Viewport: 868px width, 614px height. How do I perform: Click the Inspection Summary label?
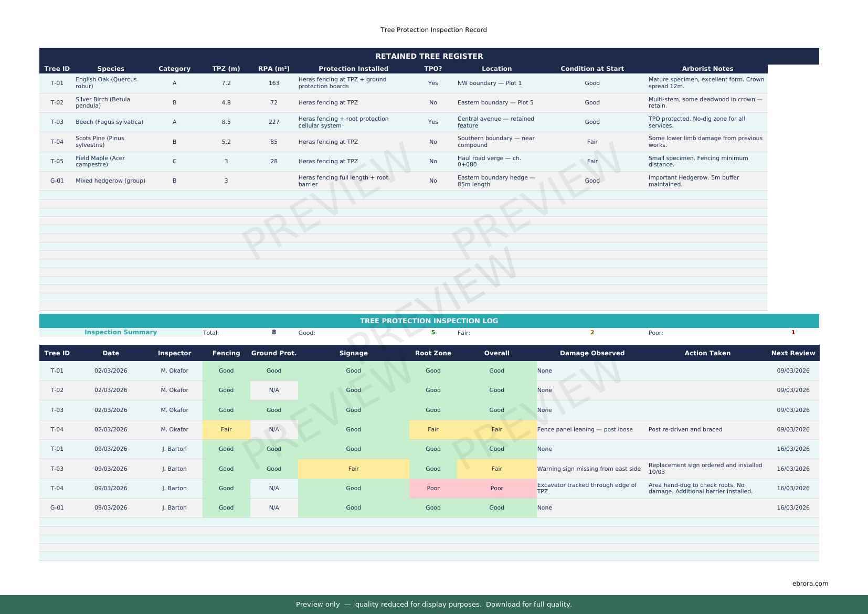(x=121, y=332)
